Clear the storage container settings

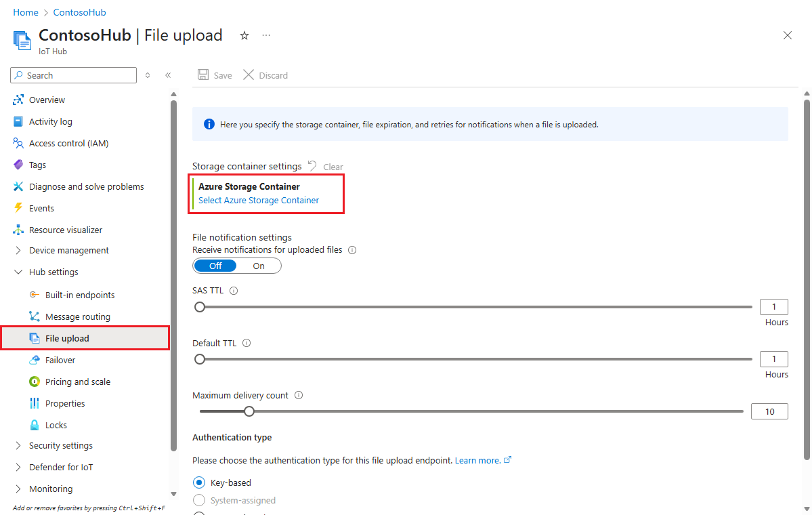(x=333, y=166)
